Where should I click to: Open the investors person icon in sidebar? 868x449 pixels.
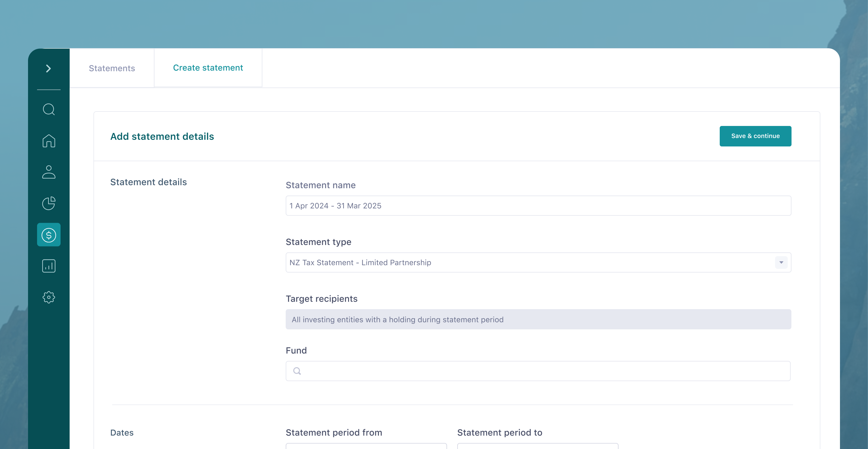49,172
